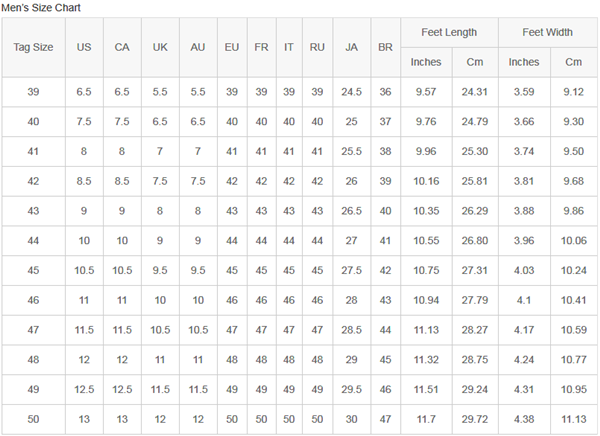Screen dimensions: 600x436
Task: Click the Tag Size column header
Action: pyautogui.click(x=33, y=47)
